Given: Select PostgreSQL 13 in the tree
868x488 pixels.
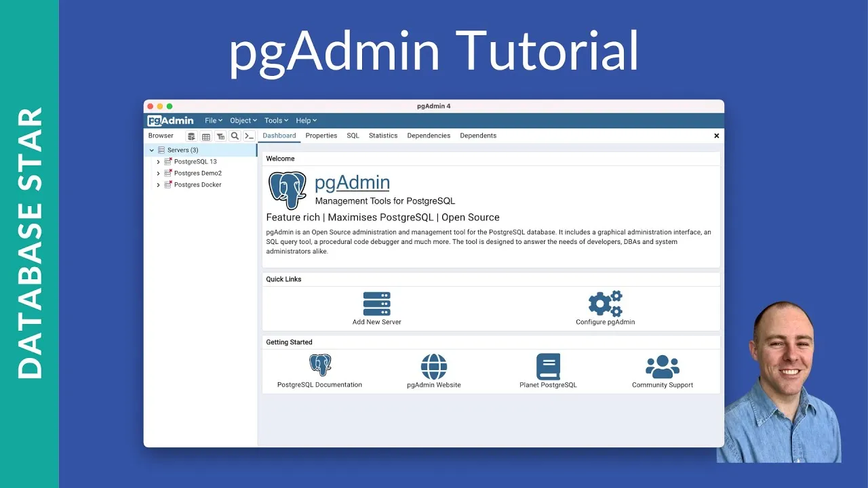Looking at the screenshot, I should click(195, 162).
